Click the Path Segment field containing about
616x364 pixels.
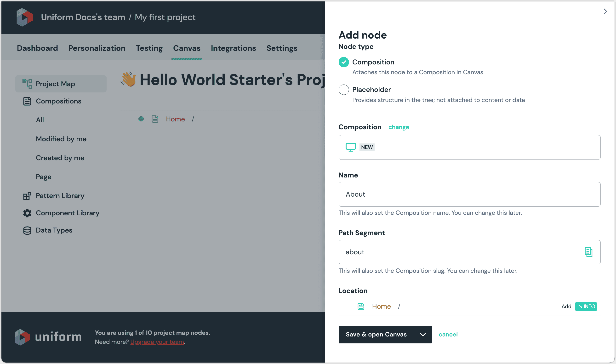coord(469,252)
